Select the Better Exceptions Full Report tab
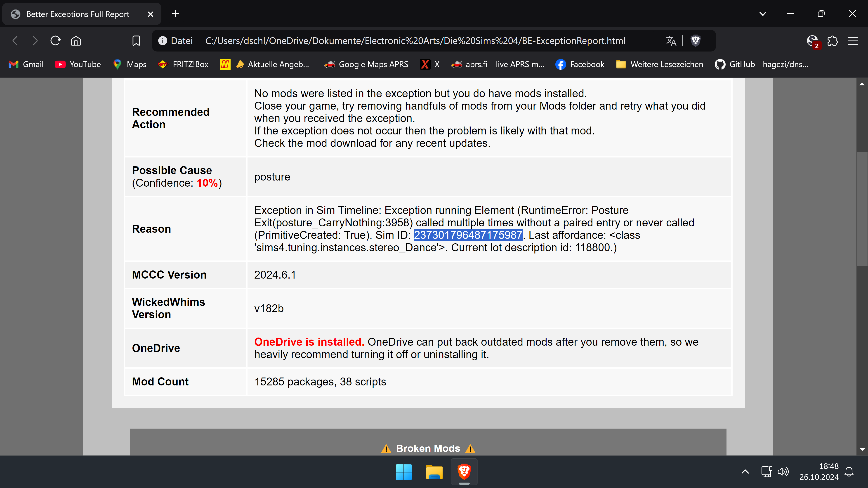Screen dimensions: 868x488 (78, 14)
